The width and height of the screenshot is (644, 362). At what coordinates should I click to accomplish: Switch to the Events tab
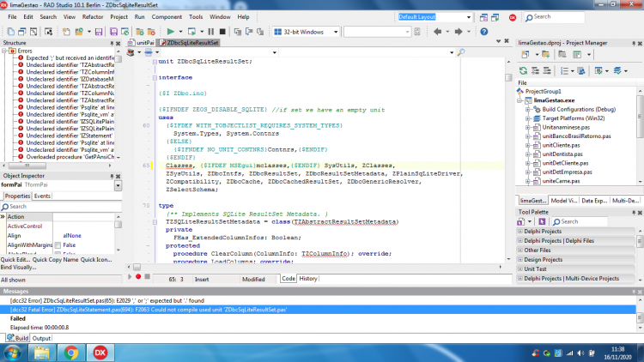(x=42, y=196)
